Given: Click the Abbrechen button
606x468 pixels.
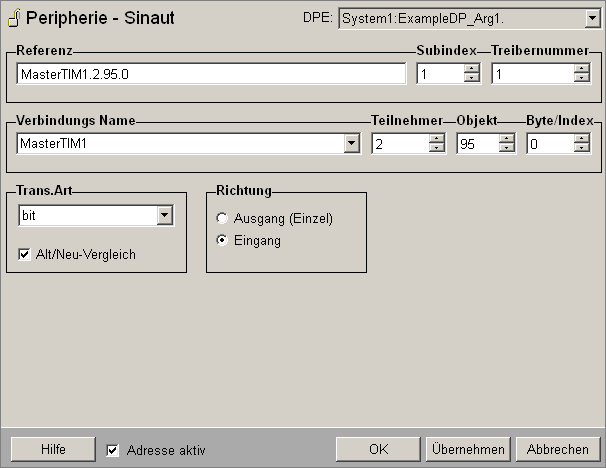Looking at the screenshot, I should point(558,449).
